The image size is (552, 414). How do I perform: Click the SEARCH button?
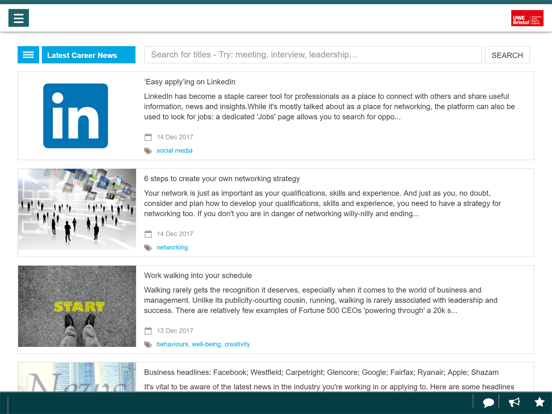tap(507, 55)
